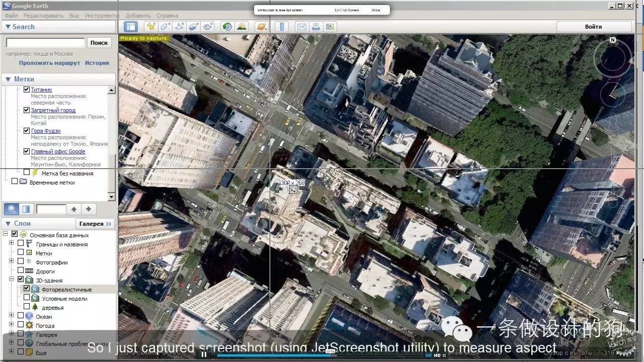644x362 pixels.
Task: Open the Файл menu
Action: click(x=11, y=16)
